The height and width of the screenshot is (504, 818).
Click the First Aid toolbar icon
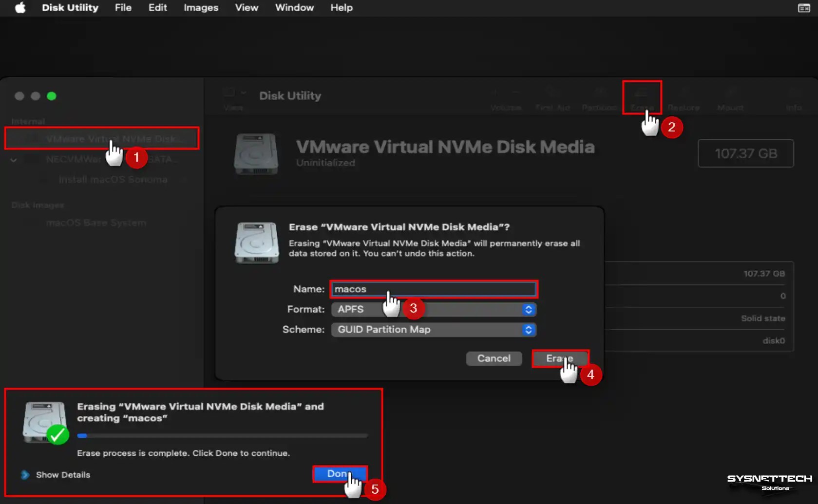pyautogui.click(x=552, y=99)
